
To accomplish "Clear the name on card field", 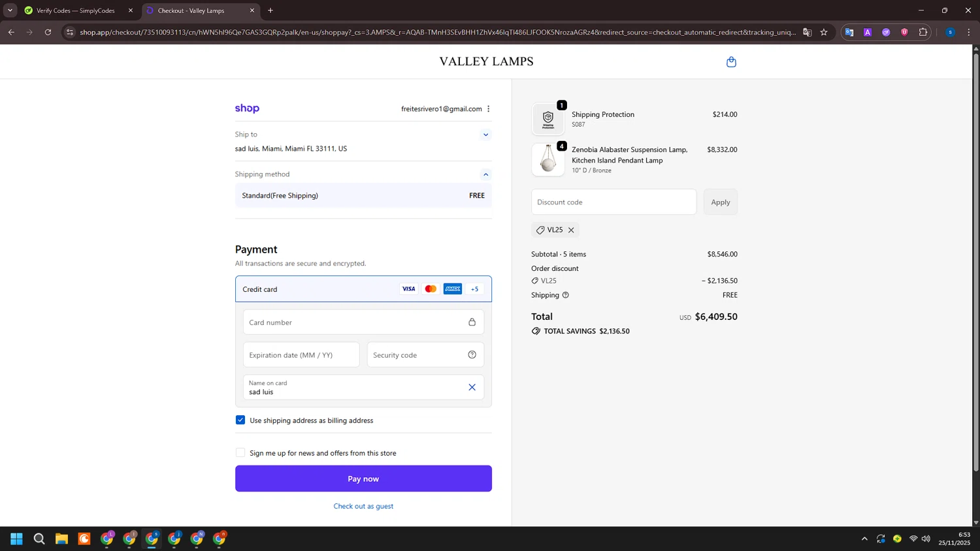I will coord(472,387).
